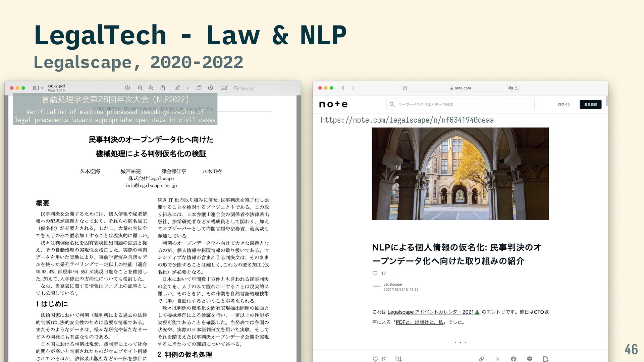Add article to magazine icon
The image size is (644, 362).
[x=398, y=359]
